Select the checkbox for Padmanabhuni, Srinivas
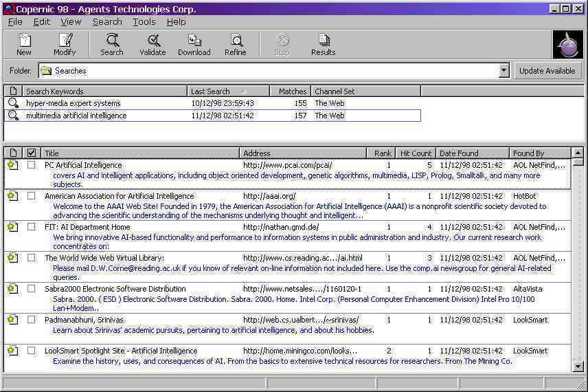Image resolution: width=588 pixels, height=392 pixels. point(32,320)
